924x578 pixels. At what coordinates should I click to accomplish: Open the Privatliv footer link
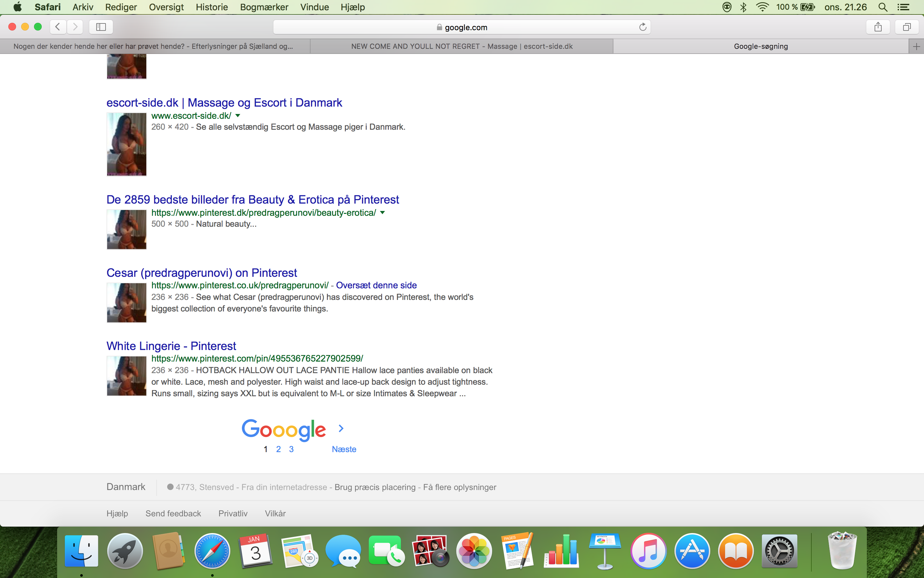coord(233,513)
